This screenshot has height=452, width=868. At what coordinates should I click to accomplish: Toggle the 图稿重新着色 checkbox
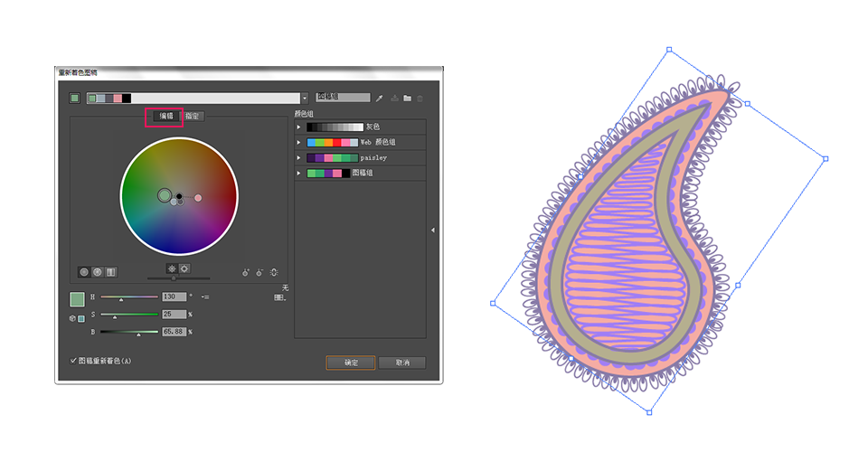(73, 361)
